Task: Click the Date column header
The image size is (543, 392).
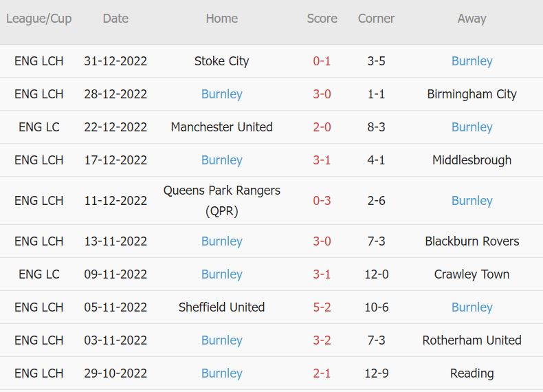Action: (115, 19)
